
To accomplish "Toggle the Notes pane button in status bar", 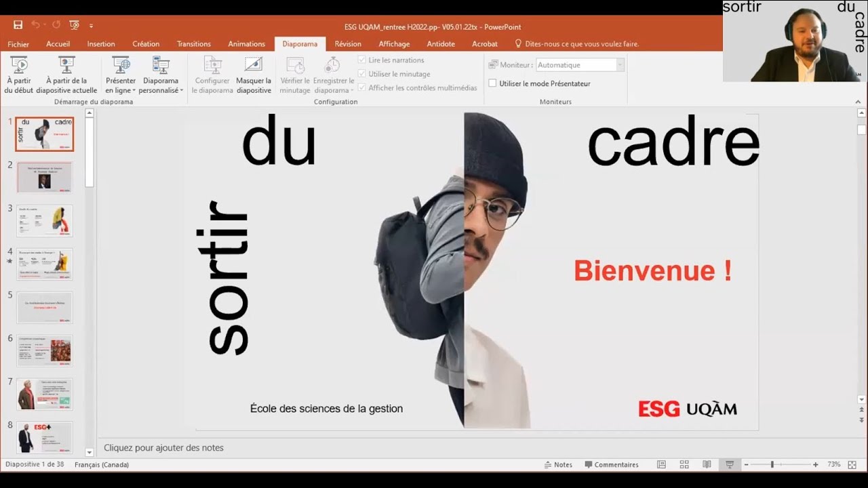I will point(559,465).
